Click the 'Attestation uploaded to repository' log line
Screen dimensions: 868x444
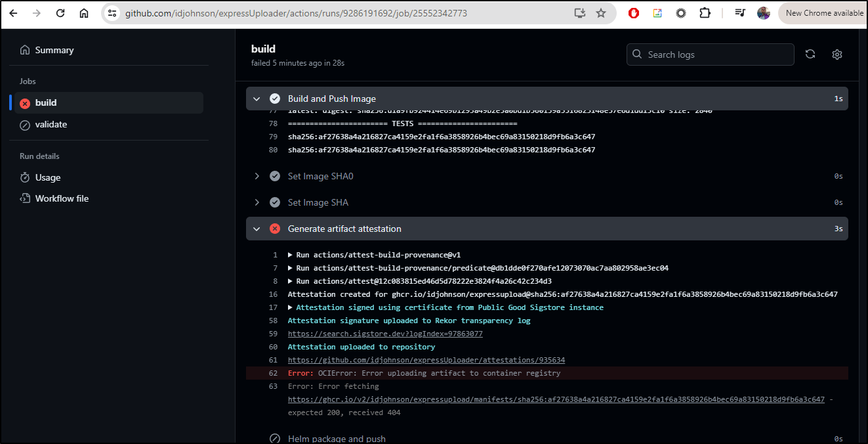(x=362, y=347)
